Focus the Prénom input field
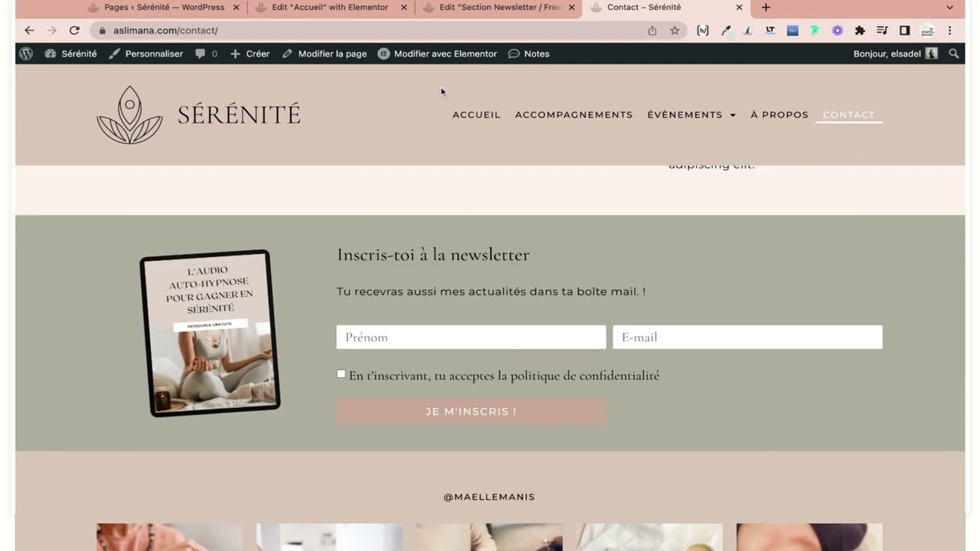 tap(471, 337)
